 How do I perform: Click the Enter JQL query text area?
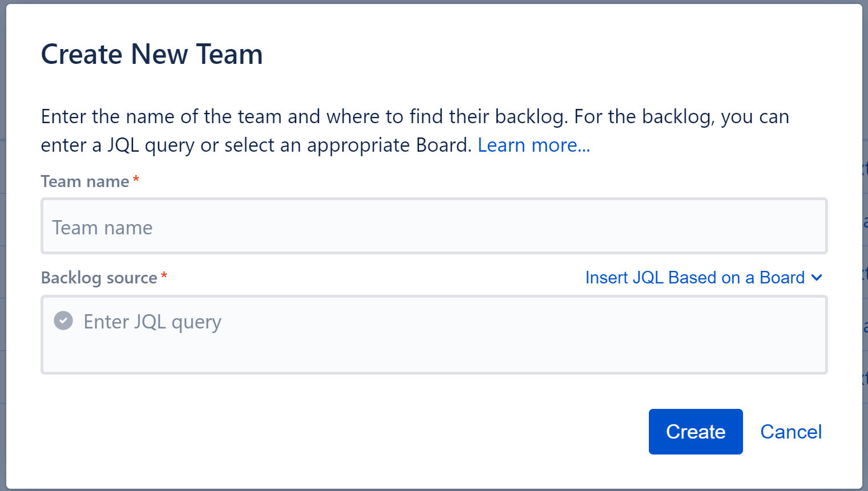click(434, 334)
